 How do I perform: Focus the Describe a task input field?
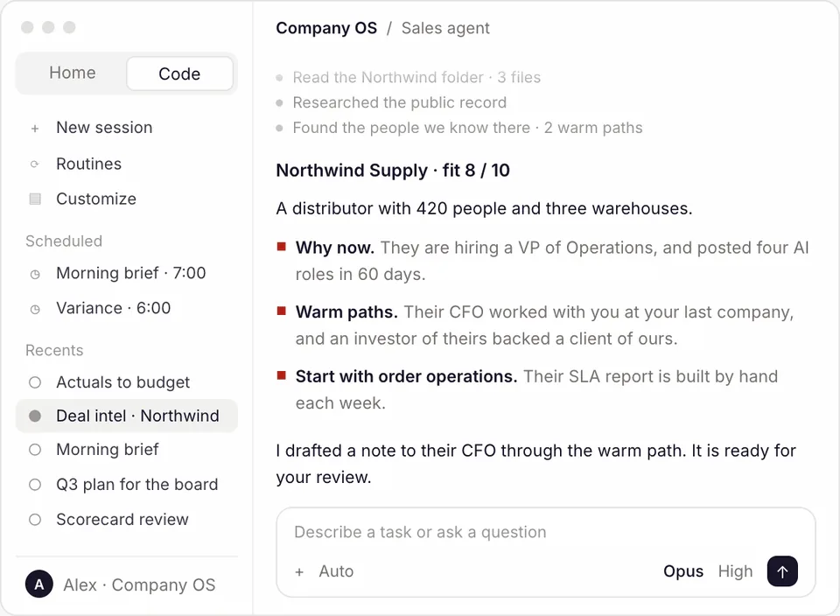[x=545, y=533]
